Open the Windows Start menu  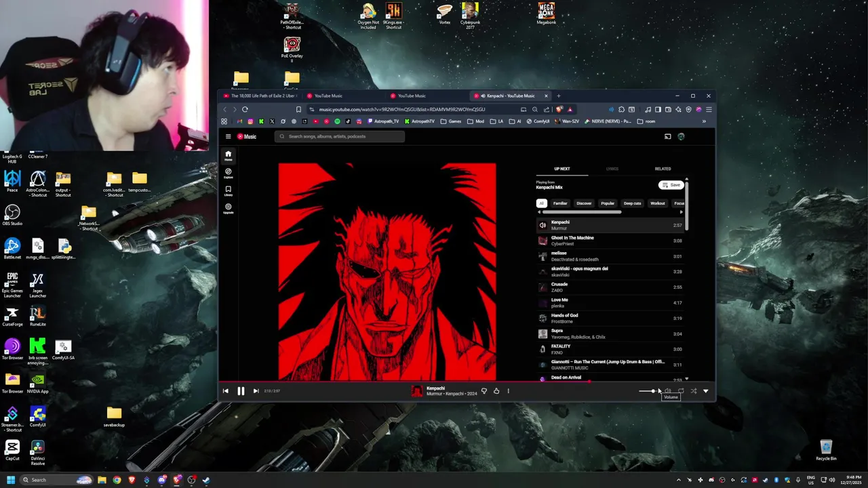click(11, 480)
